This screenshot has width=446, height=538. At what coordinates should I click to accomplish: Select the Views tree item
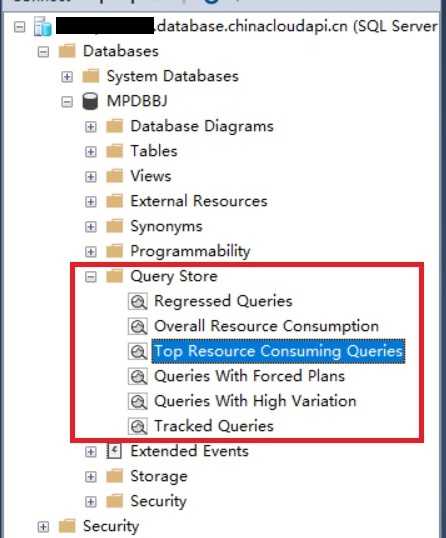point(151,176)
